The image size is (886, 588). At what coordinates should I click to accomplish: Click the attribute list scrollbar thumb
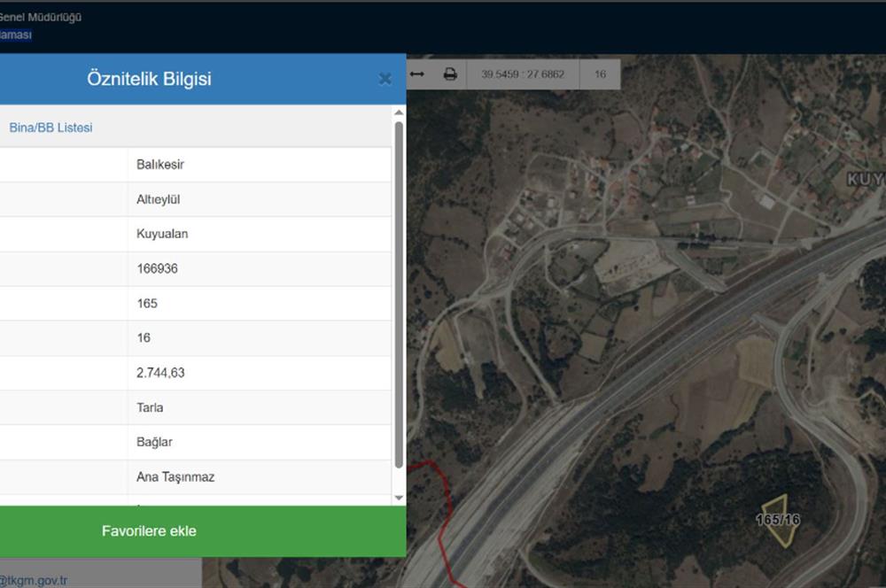tap(399, 292)
